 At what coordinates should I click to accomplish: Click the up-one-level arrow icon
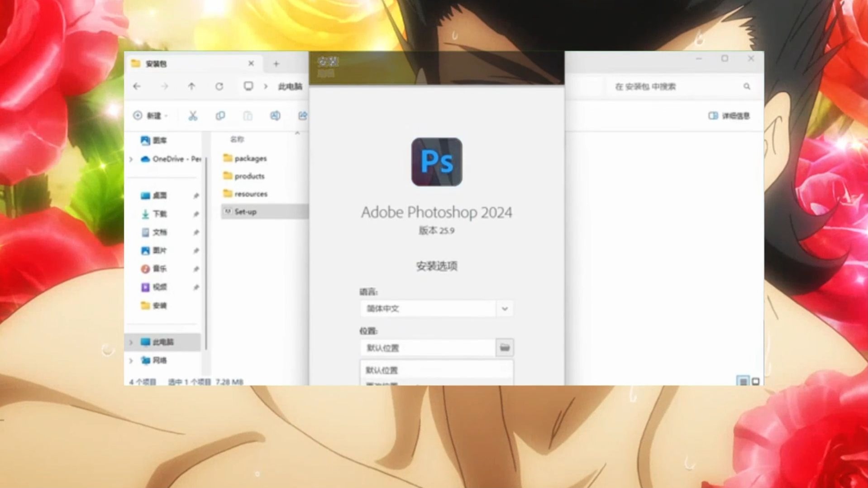[x=191, y=86]
